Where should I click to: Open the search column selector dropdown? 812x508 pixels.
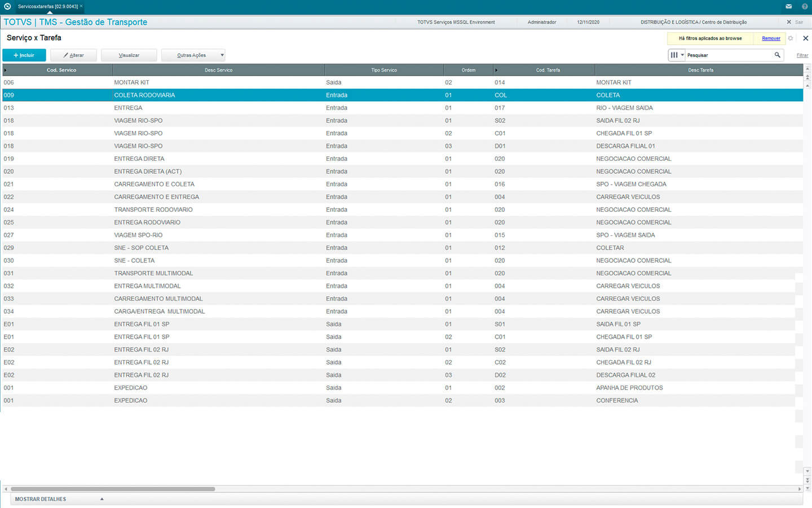click(x=677, y=55)
